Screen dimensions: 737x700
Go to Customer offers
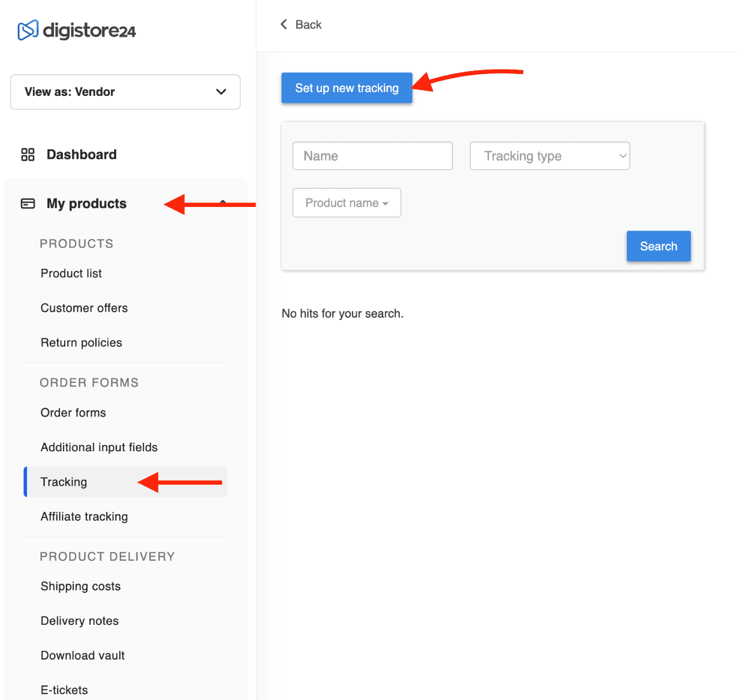(84, 308)
